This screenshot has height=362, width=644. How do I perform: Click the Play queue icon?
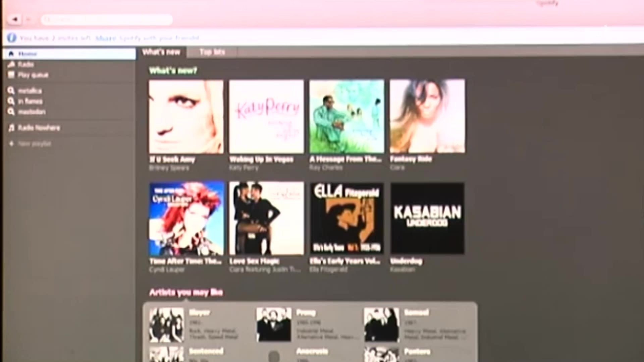tap(11, 75)
